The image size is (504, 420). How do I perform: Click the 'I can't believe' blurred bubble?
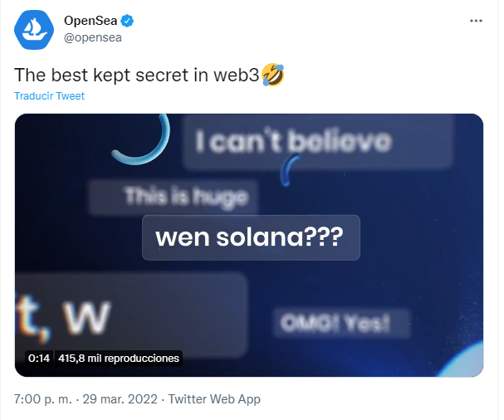318,142
